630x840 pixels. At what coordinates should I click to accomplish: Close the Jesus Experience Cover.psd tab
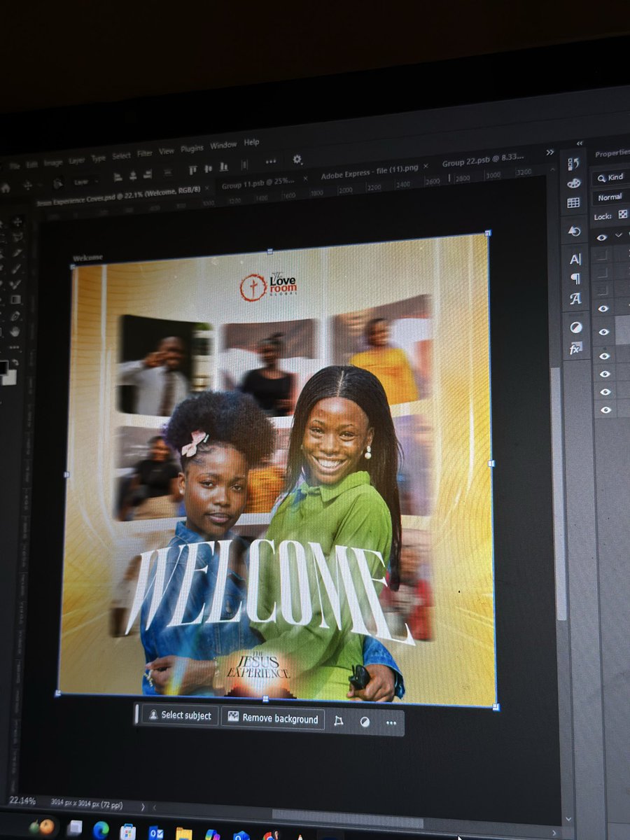point(208,187)
